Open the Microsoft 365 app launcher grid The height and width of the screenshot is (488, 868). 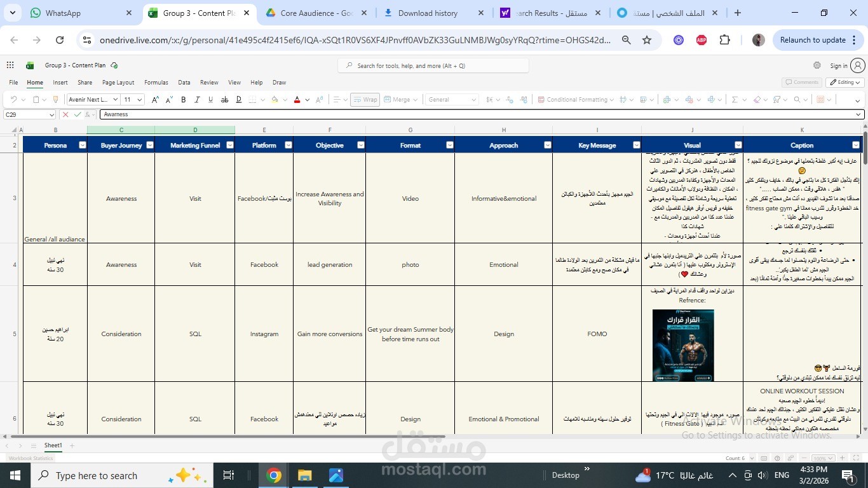(x=10, y=65)
